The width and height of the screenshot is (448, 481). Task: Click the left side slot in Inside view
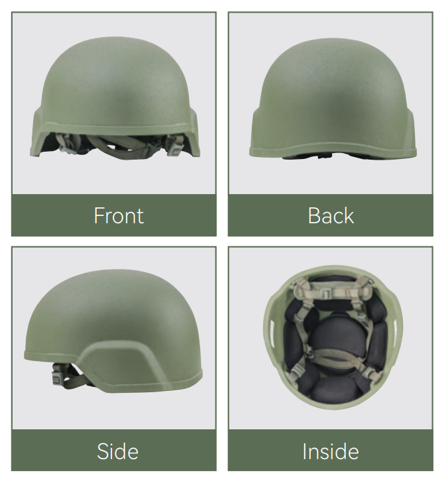click(x=272, y=332)
